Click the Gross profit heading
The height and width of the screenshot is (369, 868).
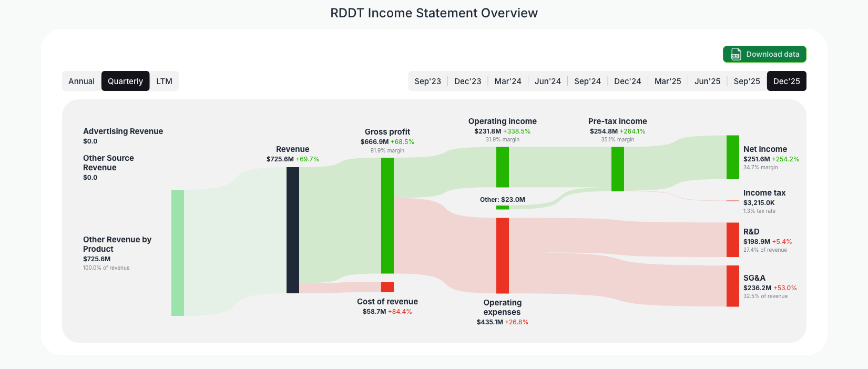tap(387, 132)
